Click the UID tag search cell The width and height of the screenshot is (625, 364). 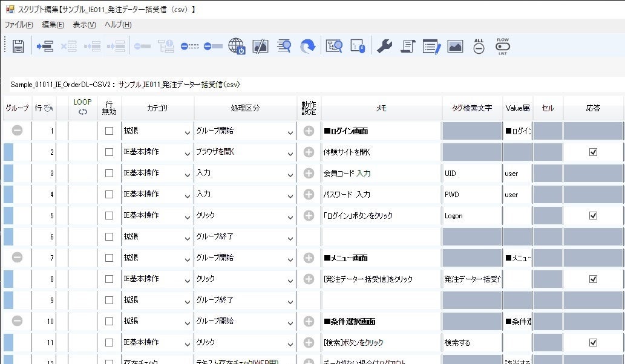472,174
